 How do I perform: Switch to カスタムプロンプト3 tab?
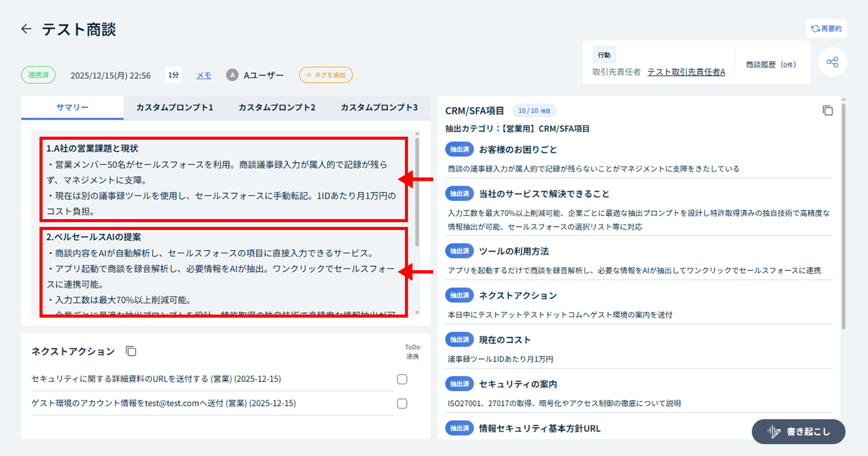pos(379,108)
